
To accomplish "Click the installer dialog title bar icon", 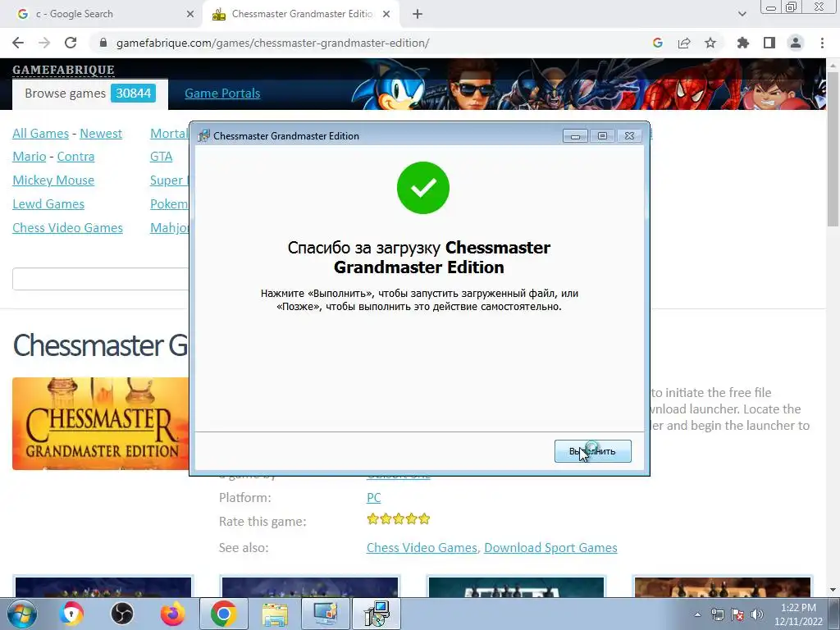I will pyautogui.click(x=203, y=136).
